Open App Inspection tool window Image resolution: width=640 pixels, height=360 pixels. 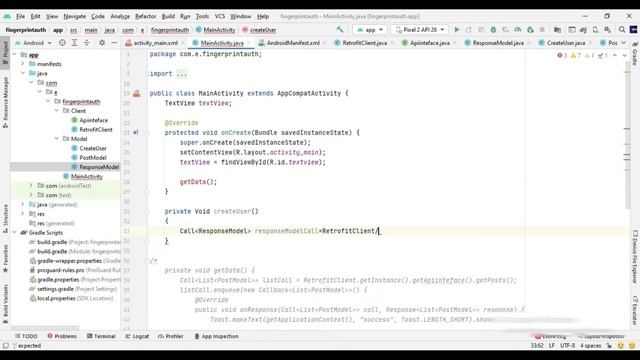point(216,336)
